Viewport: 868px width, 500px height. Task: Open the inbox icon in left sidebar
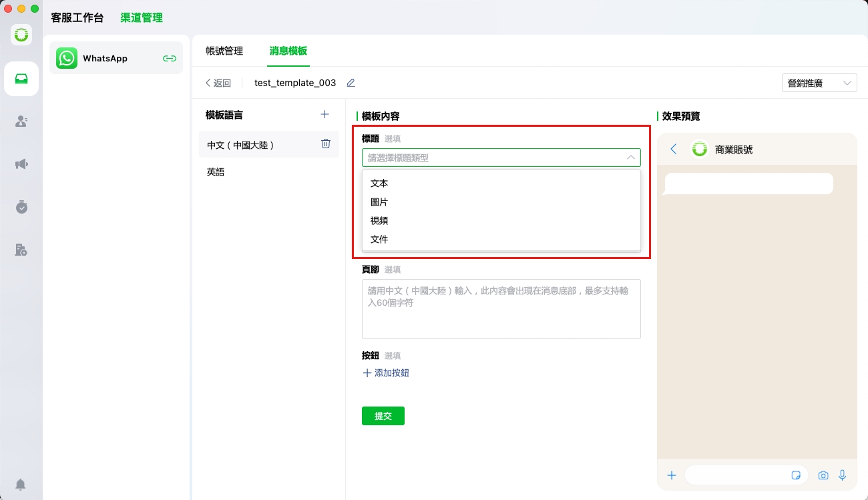21,79
